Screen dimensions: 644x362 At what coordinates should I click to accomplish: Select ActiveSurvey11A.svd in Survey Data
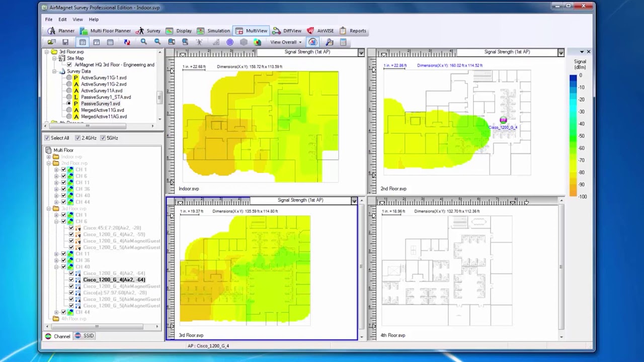click(x=101, y=90)
